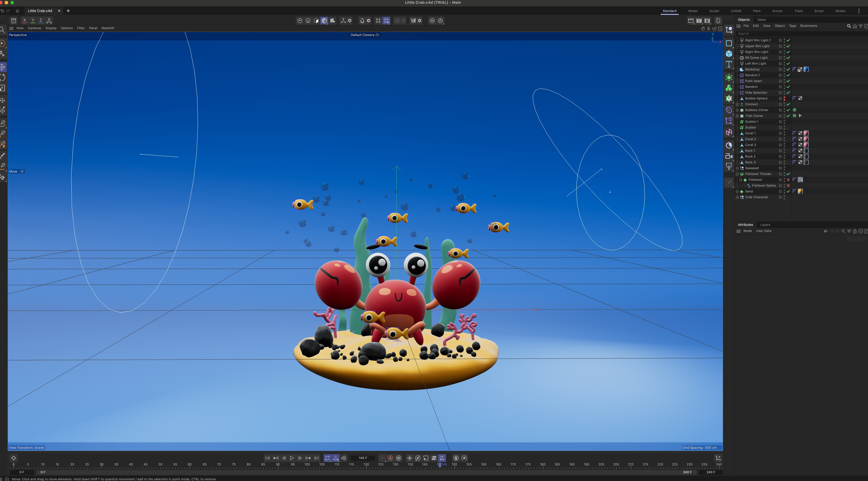The height and width of the screenshot is (481, 868).
Task: Toggle loop playback mode
Action: pyautogui.click(x=327, y=458)
